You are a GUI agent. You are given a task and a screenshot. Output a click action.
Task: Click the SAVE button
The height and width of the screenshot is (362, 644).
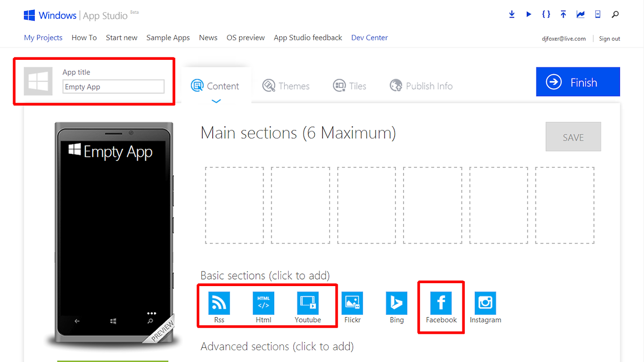(573, 137)
